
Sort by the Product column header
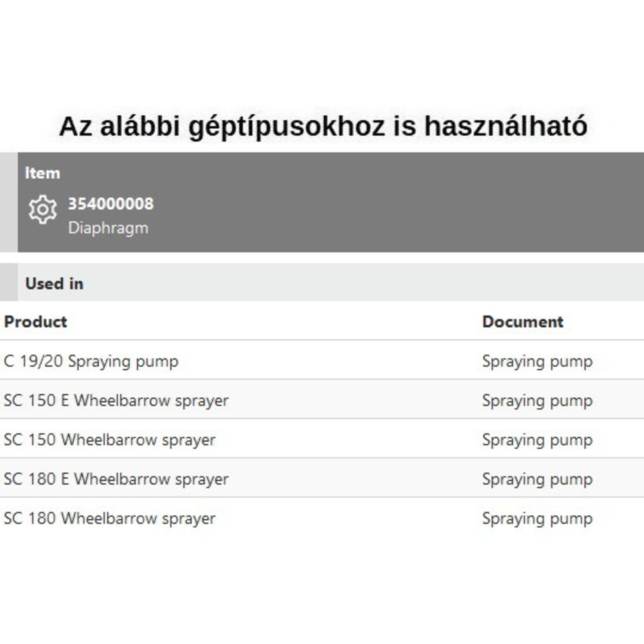tap(35, 322)
